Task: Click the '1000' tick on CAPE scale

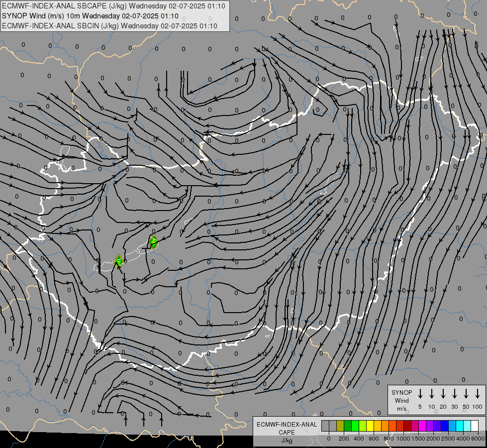Action: (x=403, y=439)
